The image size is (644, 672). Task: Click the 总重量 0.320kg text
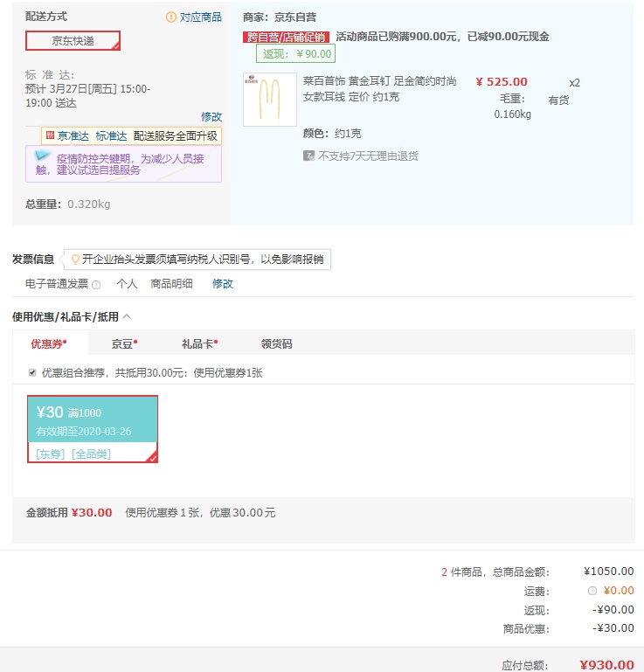(67, 204)
